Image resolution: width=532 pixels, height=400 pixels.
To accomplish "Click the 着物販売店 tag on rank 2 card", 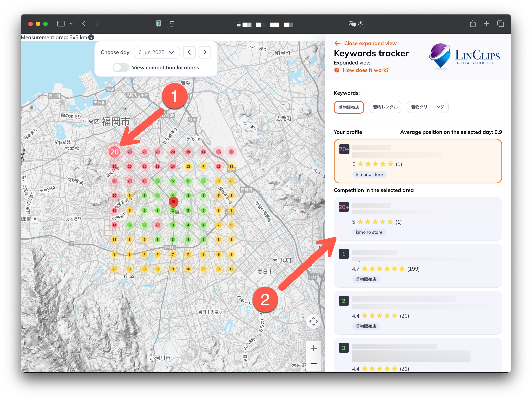I will pos(366,326).
